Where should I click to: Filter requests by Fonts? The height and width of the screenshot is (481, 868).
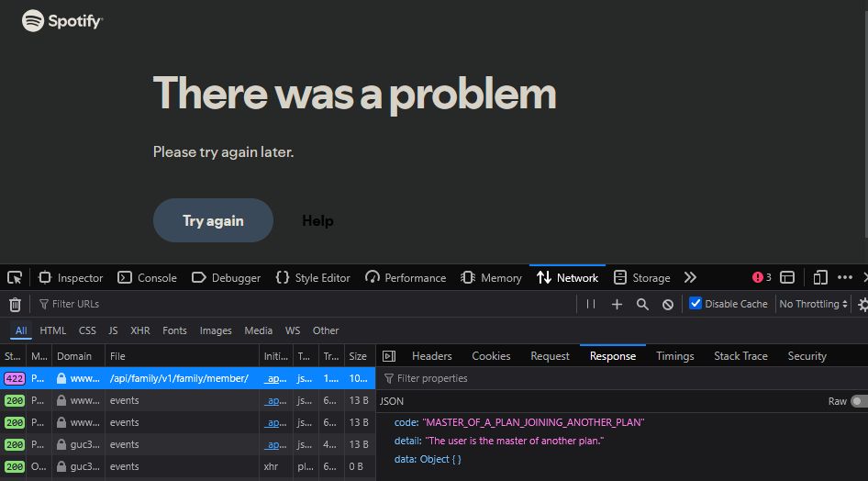pyautogui.click(x=174, y=330)
